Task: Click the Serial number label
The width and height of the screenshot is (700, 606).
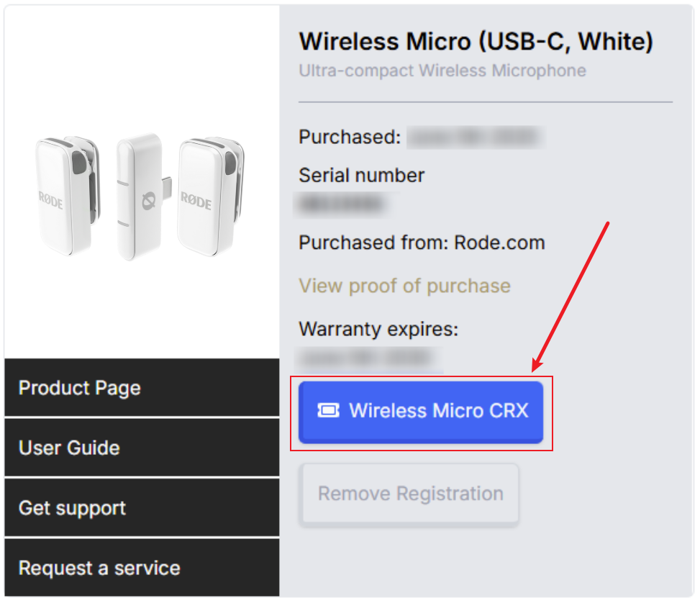Action: click(362, 175)
